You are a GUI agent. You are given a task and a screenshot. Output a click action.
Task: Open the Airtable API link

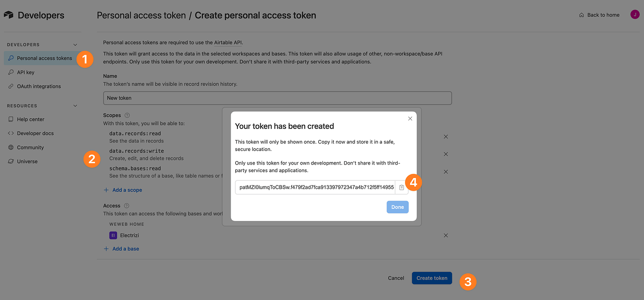[x=228, y=42]
